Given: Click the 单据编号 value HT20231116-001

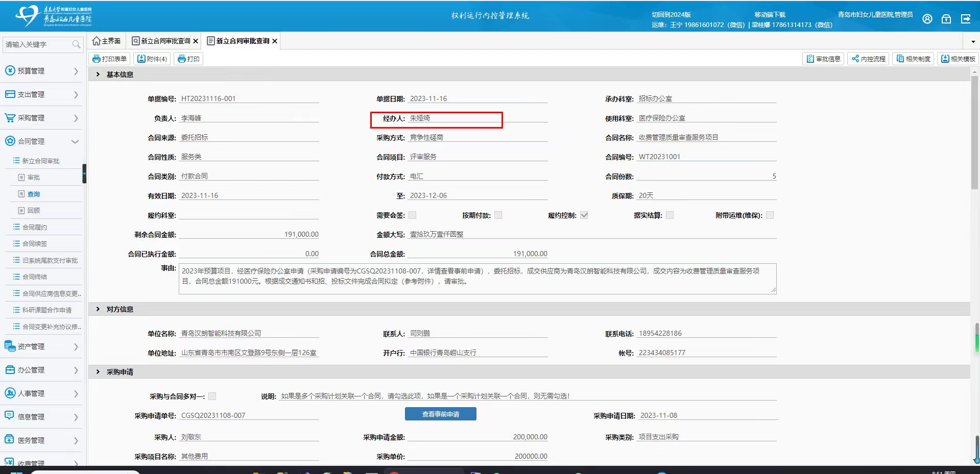Looking at the screenshot, I should pyautogui.click(x=208, y=98).
